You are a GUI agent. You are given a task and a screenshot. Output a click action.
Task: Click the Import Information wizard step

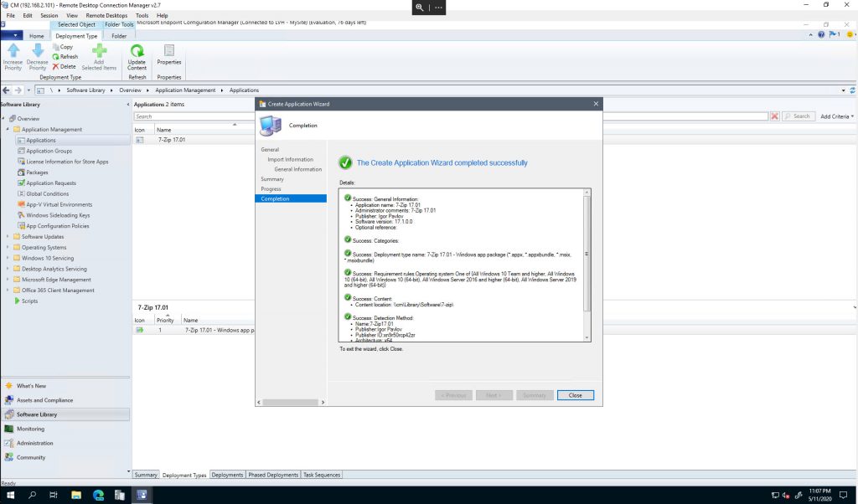coord(291,160)
